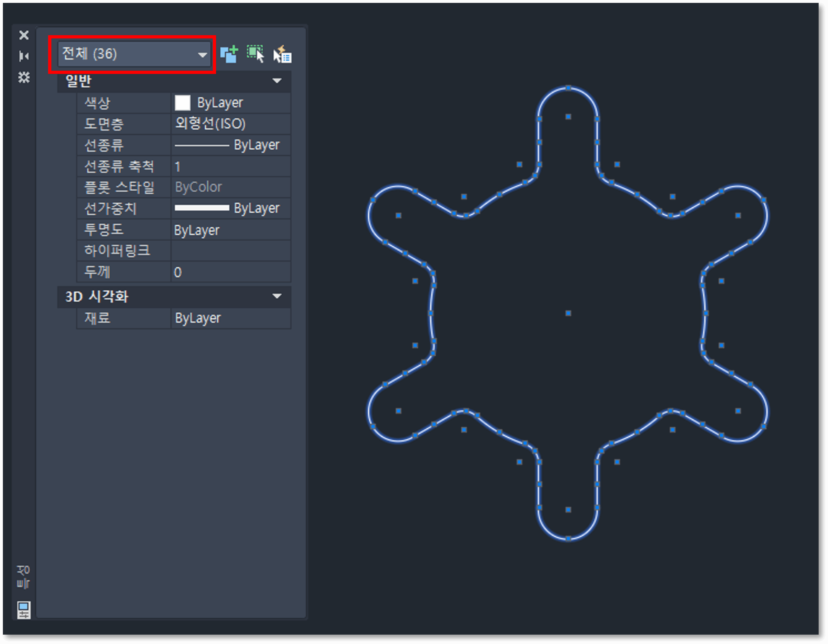Click the 선종류 ByLayer field
The image size is (828, 644).
[231, 145]
